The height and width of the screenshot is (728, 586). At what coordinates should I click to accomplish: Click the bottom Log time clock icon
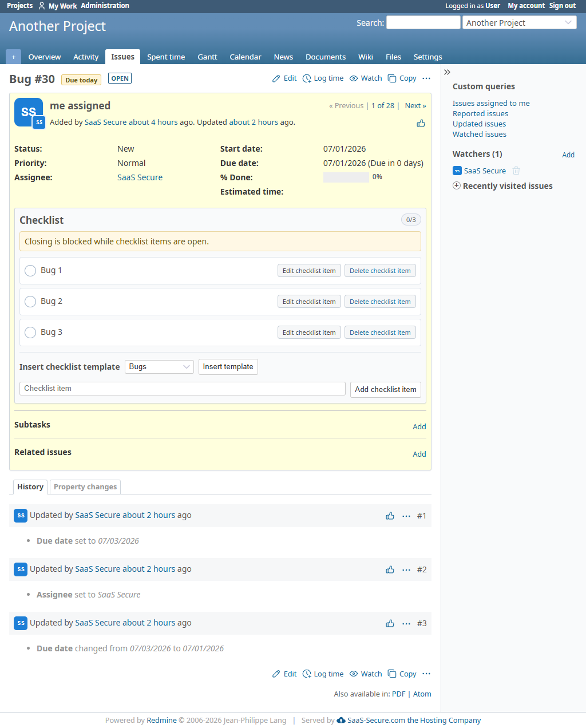[307, 674]
